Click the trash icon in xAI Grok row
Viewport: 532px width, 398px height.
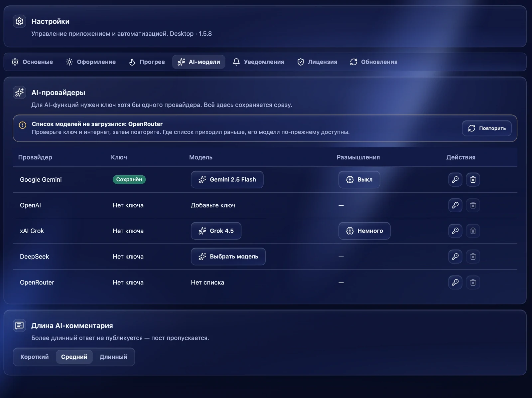pos(473,231)
